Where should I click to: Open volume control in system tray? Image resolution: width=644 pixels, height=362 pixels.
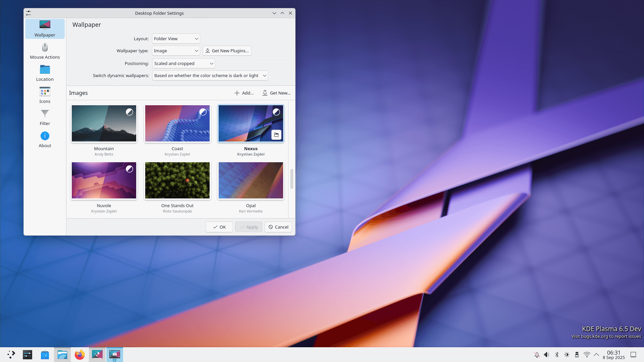pos(546,355)
